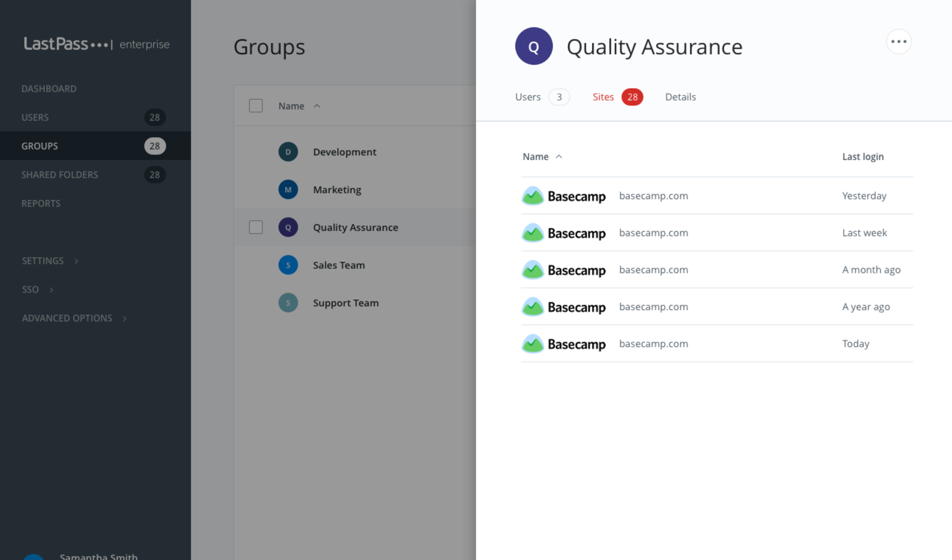Click the Basecamp logo in A year ago row
The width and height of the screenshot is (952, 560).
click(x=563, y=307)
